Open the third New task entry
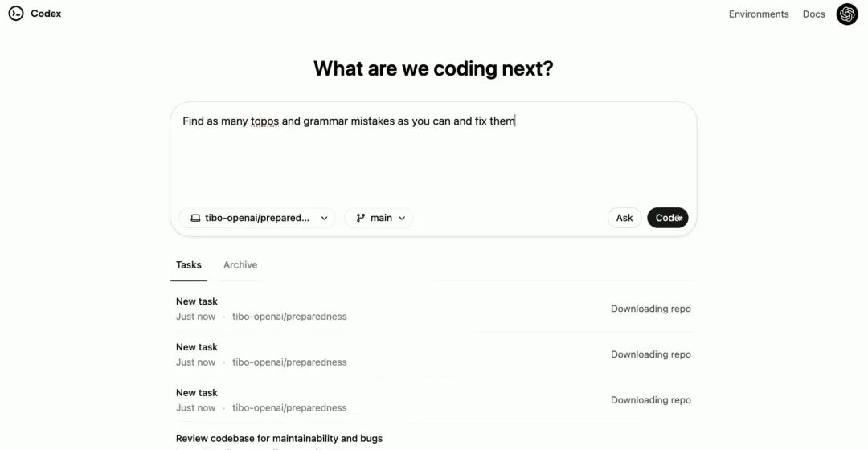868x450 pixels. [197, 393]
